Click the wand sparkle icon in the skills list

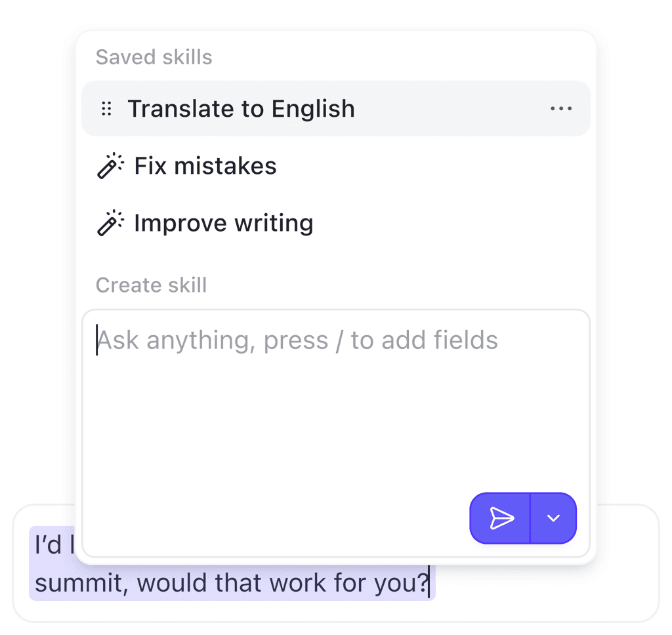(110, 165)
